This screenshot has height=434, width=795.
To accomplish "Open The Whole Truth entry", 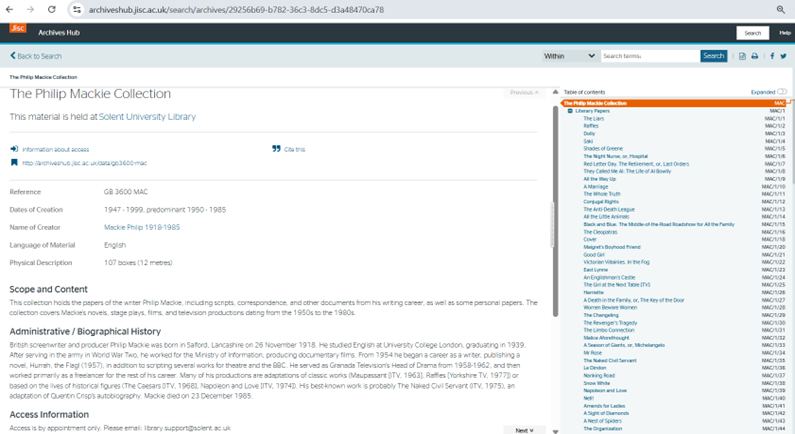I will point(601,194).
